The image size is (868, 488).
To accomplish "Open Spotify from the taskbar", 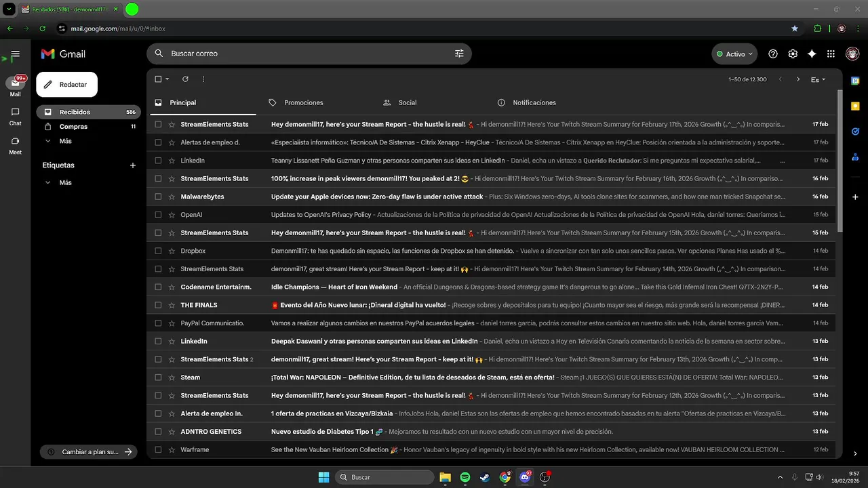I will [x=465, y=477].
